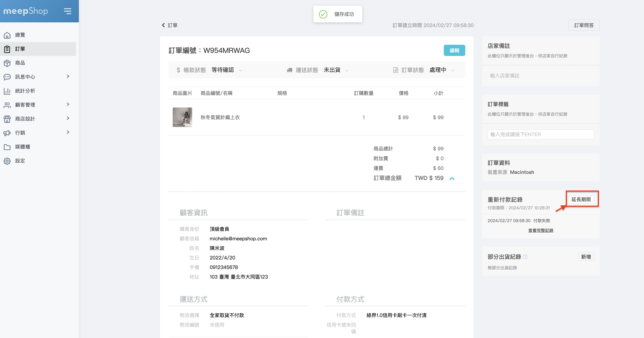Viewport: 644px width, 338px height.
Task: Click the back arrow next to 訂單
Action: (164, 25)
